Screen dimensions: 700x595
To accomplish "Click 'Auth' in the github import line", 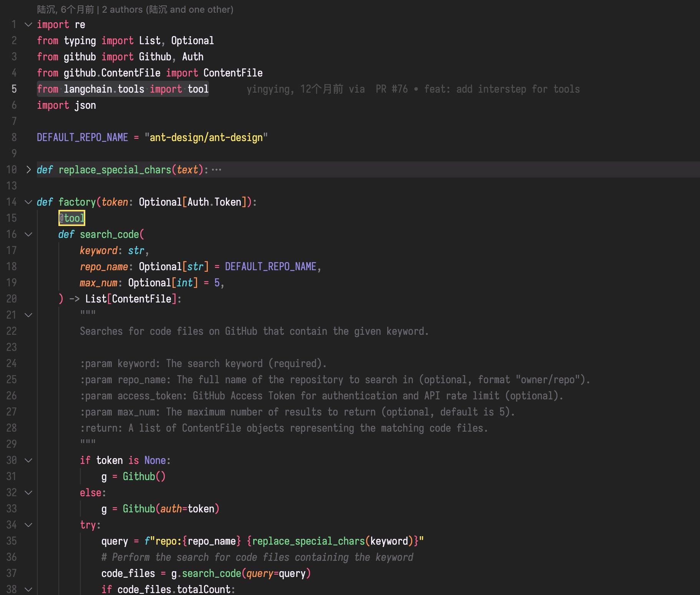I will point(193,57).
